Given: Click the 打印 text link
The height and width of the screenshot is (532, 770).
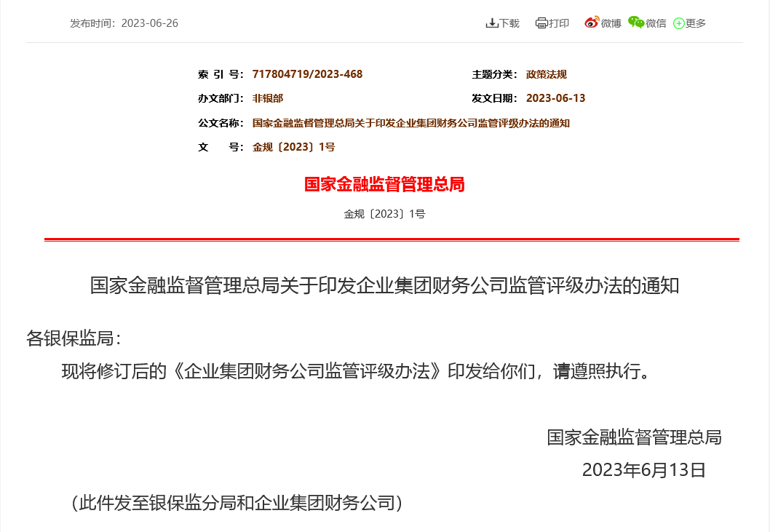Looking at the screenshot, I should pos(559,23).
